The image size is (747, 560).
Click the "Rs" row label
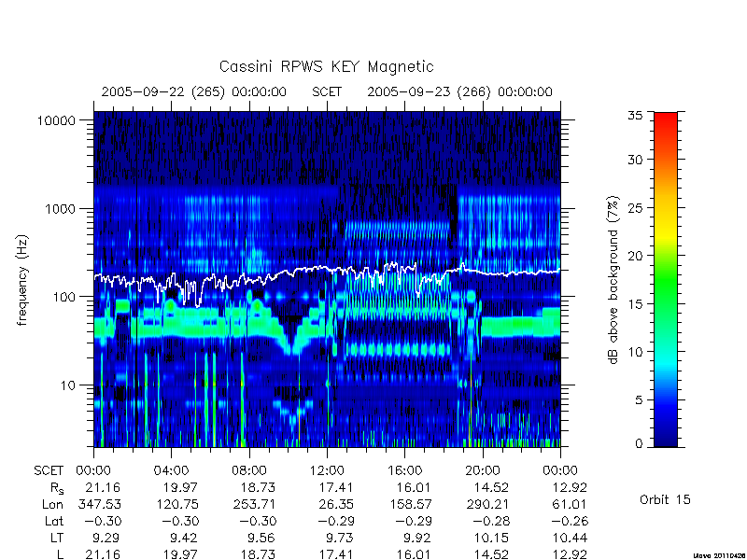click(57, 488)
